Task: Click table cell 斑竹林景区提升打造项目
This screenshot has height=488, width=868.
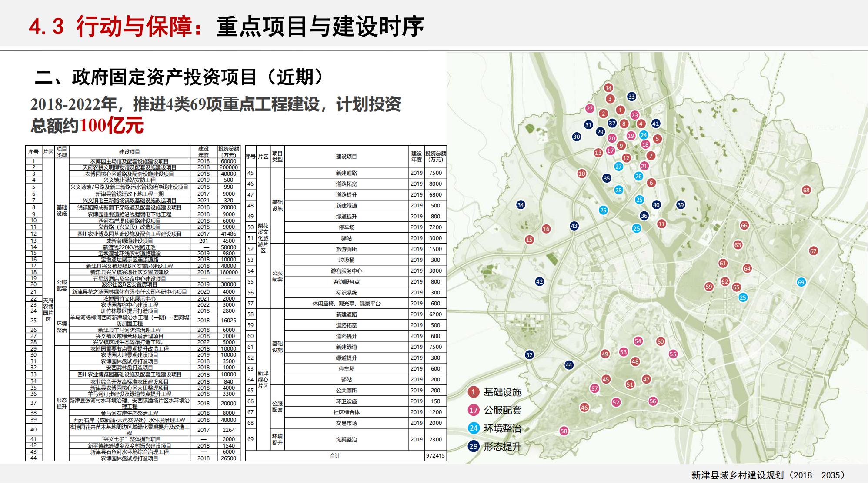Action: [130, 311]
